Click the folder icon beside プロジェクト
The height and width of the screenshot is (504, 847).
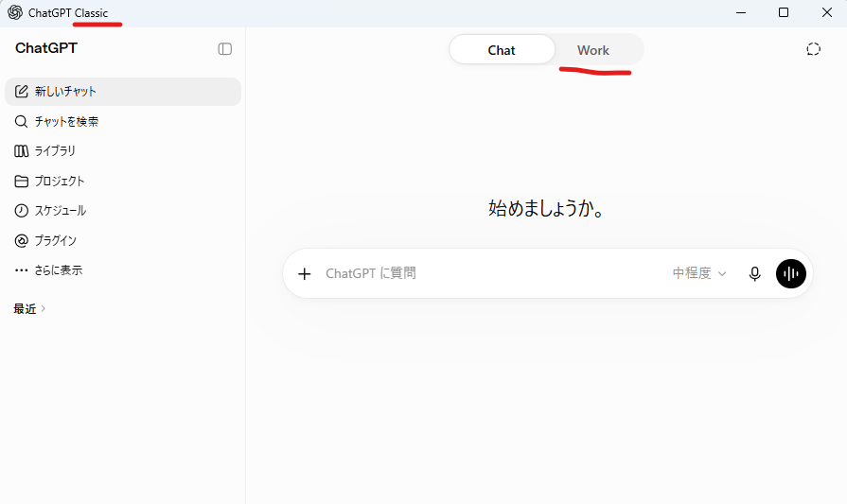pos(21,182)
